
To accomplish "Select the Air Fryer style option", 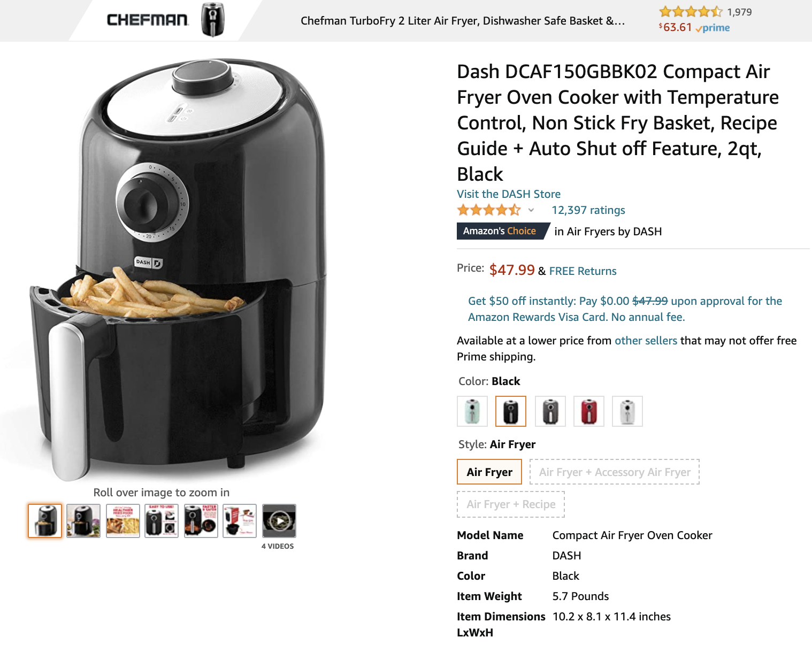I will point(489,472).
